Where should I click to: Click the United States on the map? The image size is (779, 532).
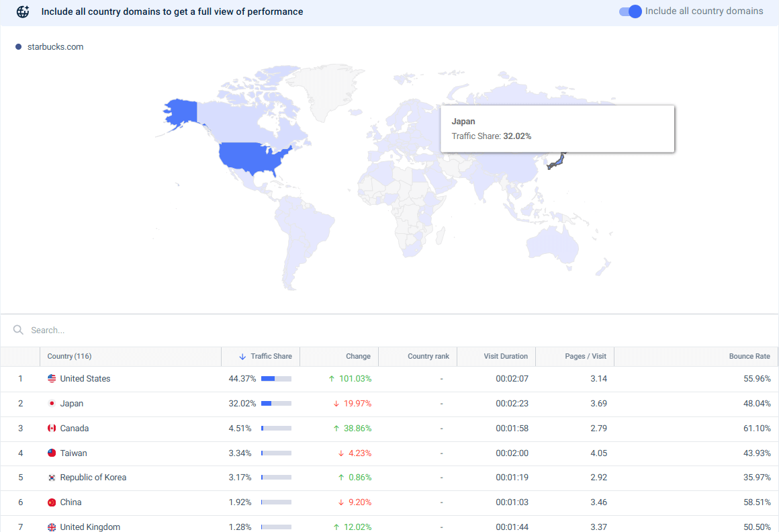pos(252,157)
